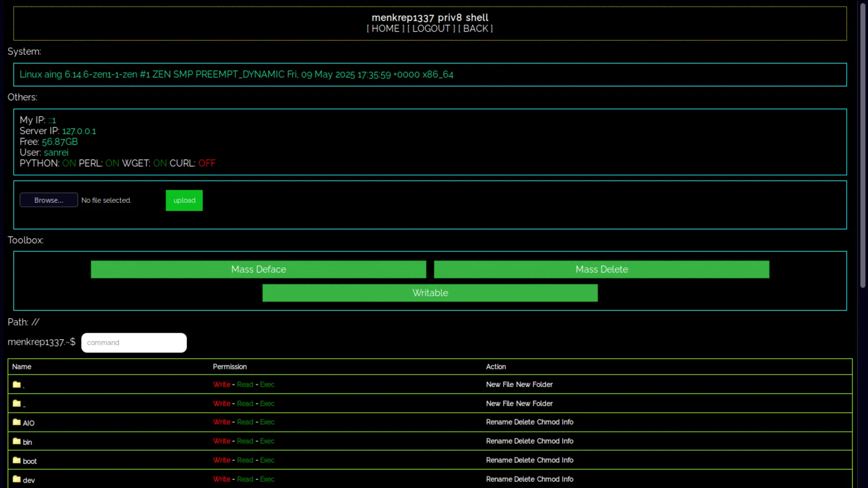868x488 pixels.
Task: Click Delete for the boot folder
Action: (524, 460)
